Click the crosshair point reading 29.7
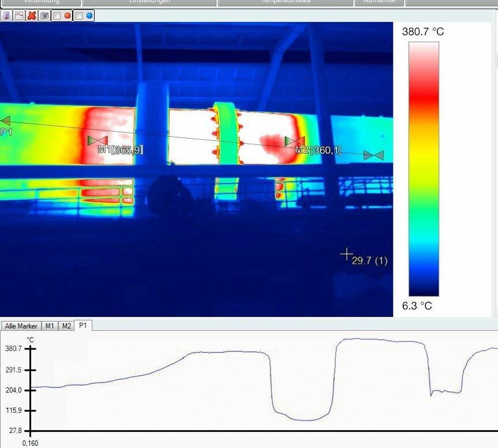 pos(346,253)
